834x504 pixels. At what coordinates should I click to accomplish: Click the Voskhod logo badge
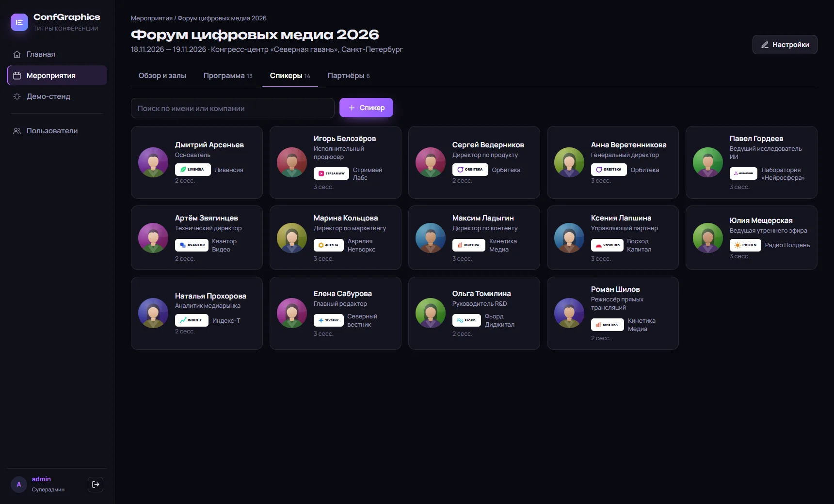[x=607, y=245]
